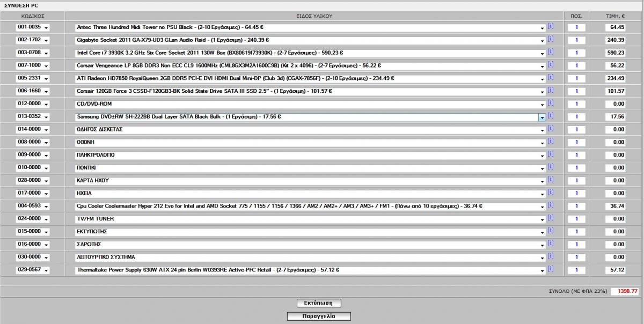Image resolution: width=644 pixels, height=324 pixels.
Task: Edit quantity field for ΠΟΝΤΙΚΙ row
Action: (576, 167)
